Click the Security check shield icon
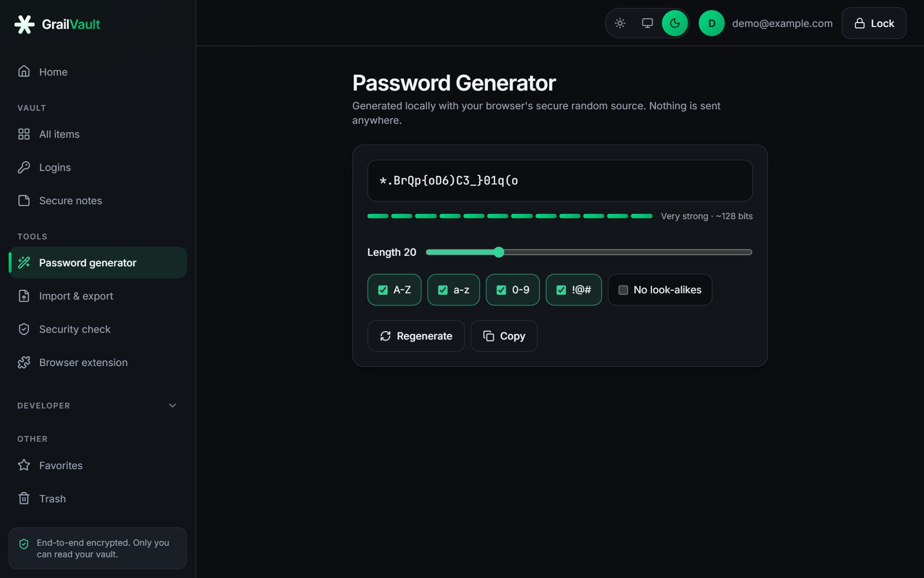Image resolution: width=924 pixels, height=578 pixels. coord(24,329)
